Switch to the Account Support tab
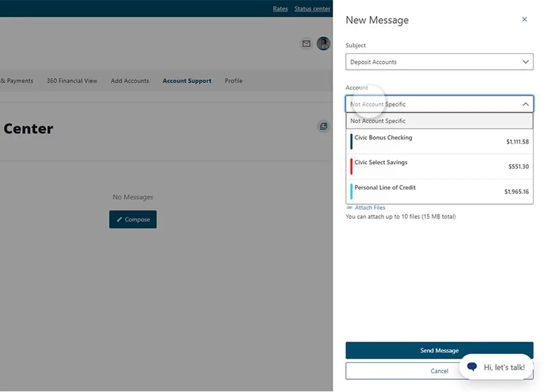This screenshot has height=392, width=545. pyautogui.click(x=187, y=80)
